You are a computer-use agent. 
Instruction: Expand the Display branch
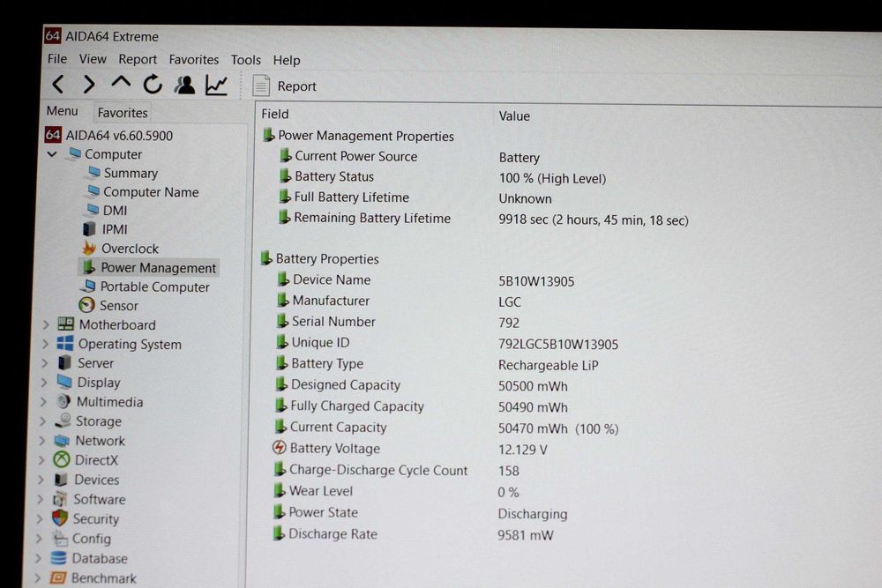point(44,383)
